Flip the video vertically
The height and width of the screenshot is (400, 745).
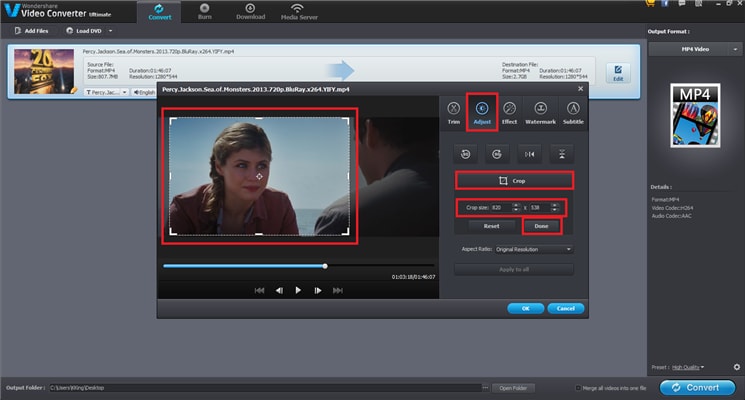pos(562,154)
